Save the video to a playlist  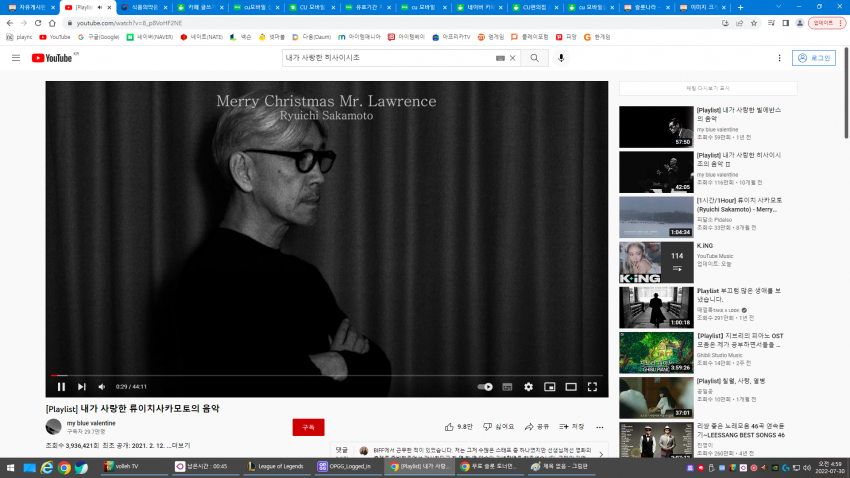(x=572, y=427)
